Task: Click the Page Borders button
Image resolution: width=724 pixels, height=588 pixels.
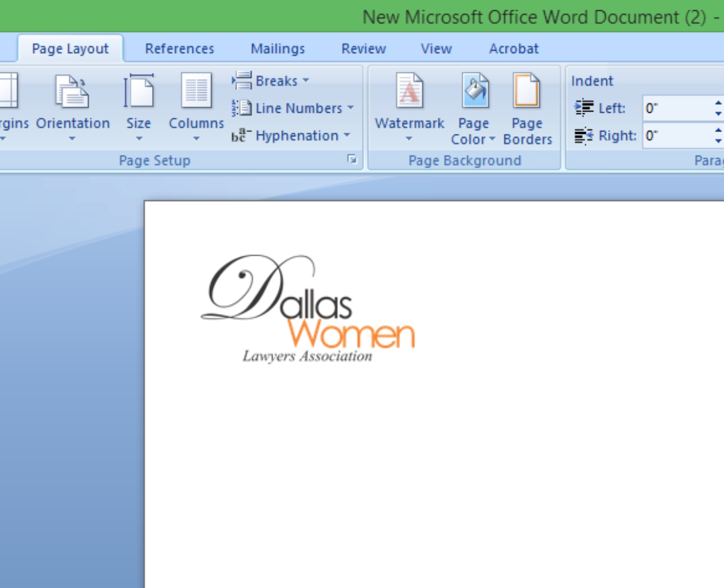Action: click(x=527, y=107)
